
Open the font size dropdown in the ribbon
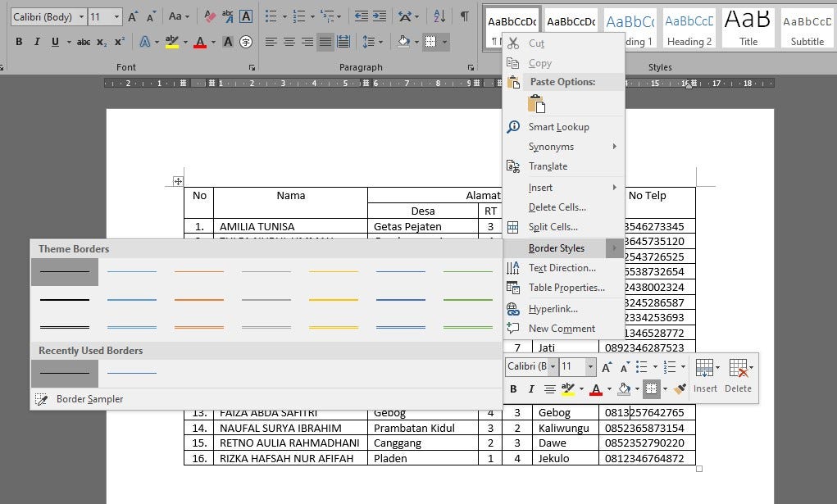(116, 16)
